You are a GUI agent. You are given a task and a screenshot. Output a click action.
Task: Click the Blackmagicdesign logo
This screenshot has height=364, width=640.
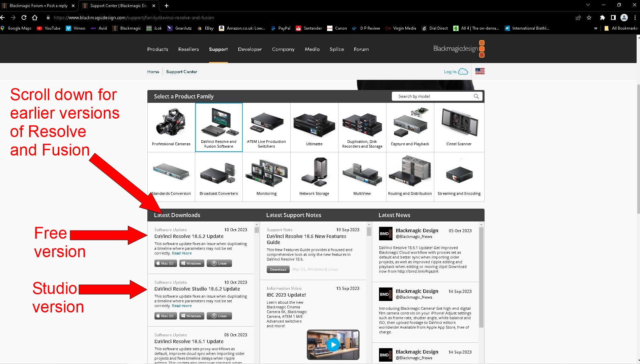coord(459,49)
